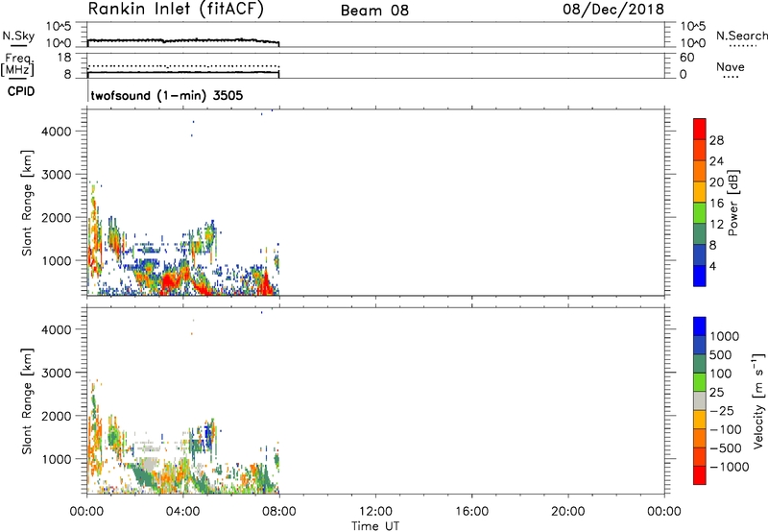The image size is (768, 532).
Task: Click the "Rankin Inlet (fitACF)" plot title
Action: (x=176, y=9)
